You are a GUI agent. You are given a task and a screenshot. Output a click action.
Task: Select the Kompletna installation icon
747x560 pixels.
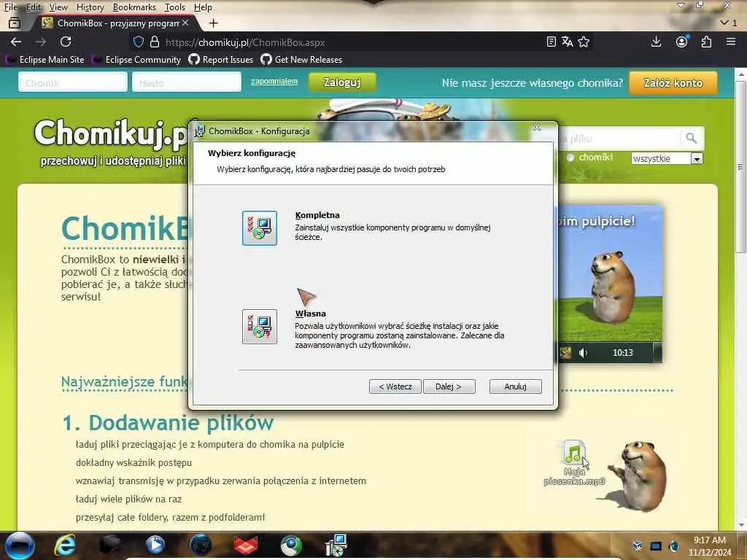click(259, 228)
